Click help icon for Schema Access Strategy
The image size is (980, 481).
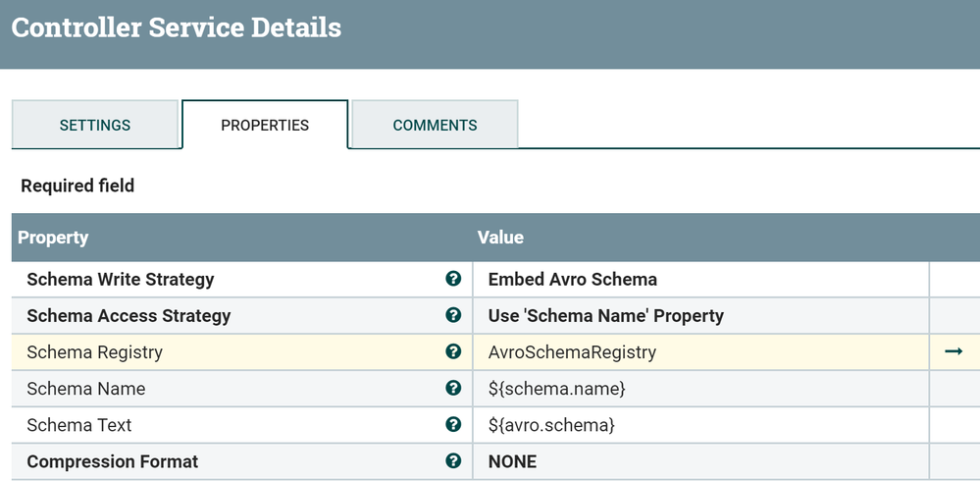(x=453, y=315)
